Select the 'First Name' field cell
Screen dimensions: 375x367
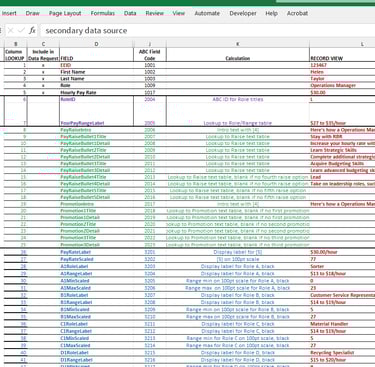pyautogui.click(x=96, y=72)
